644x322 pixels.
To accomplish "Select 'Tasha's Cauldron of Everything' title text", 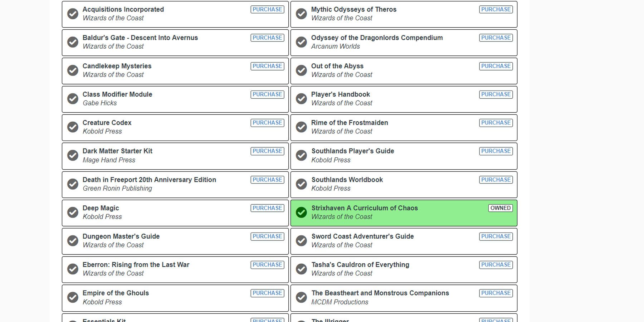I will tap(360, 265).
